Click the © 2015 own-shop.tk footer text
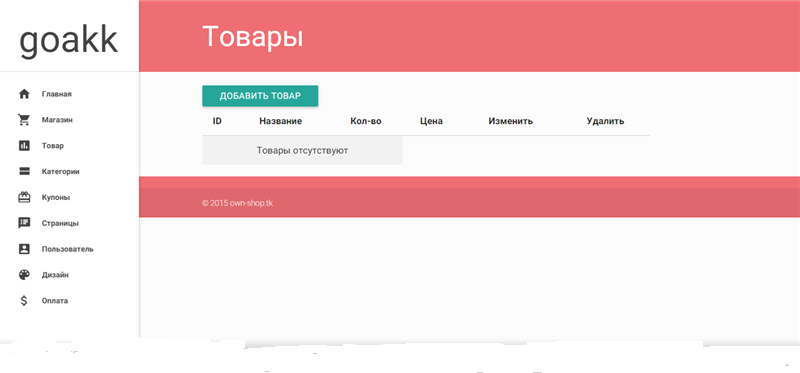This screenshot has width=800, height=373. click(x=237, y=203)
